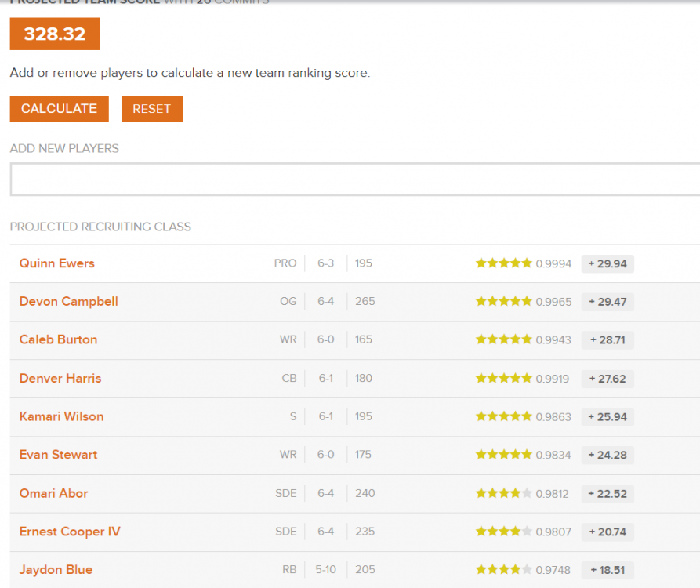This screenshot has height=588, width=700.
Task: Click the 328.32 projected team score box
Action: (55, 34)
